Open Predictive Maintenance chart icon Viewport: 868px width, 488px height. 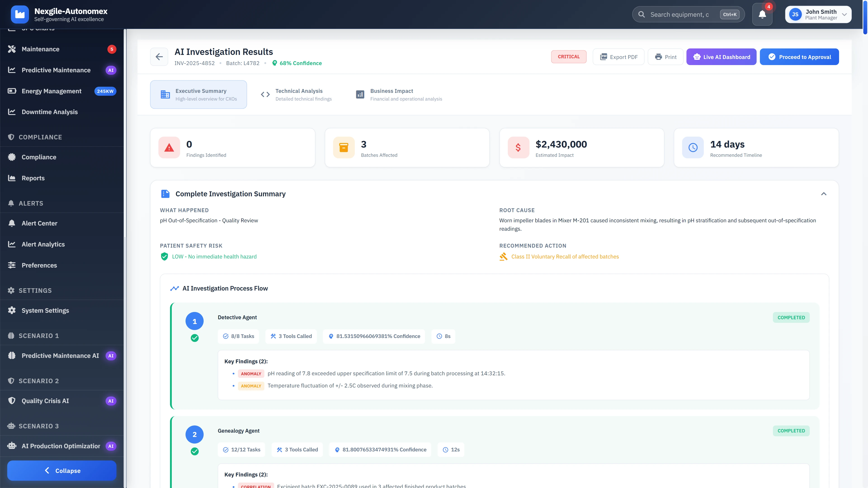[x=12, y=70]
